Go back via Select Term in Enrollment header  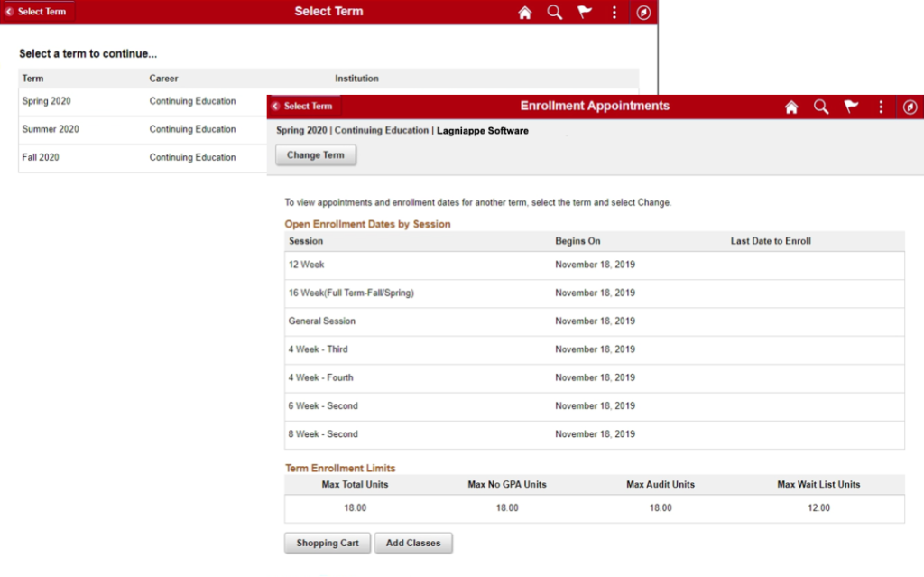[x=302, y=107]
